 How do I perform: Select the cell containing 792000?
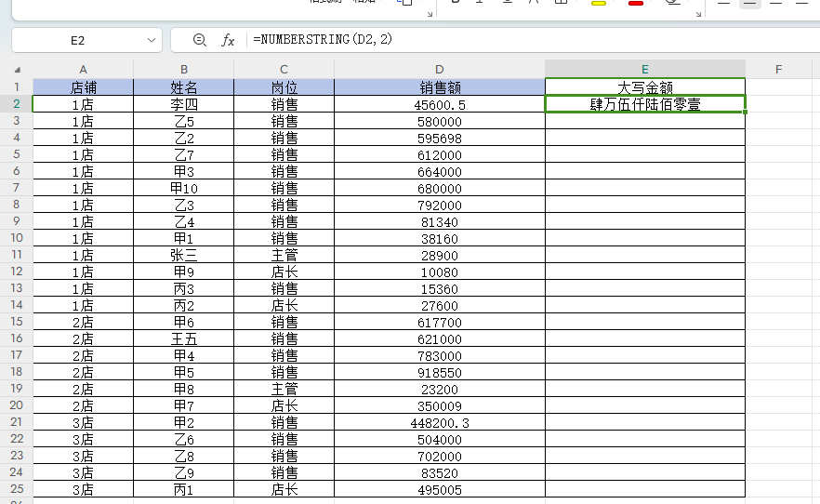point(439,205)
